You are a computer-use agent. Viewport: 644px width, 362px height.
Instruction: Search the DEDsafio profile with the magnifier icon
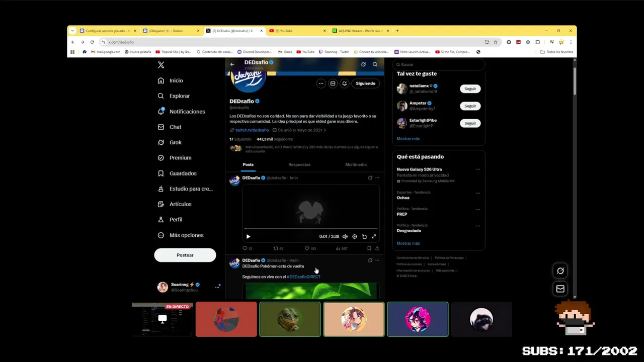(375, 64)
